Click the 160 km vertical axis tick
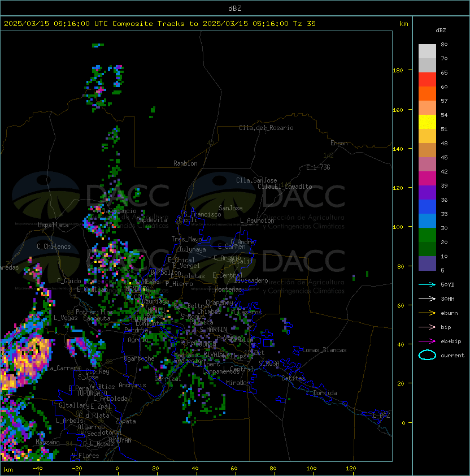Screen dimensions: 470x476 [x=398, y=110]
